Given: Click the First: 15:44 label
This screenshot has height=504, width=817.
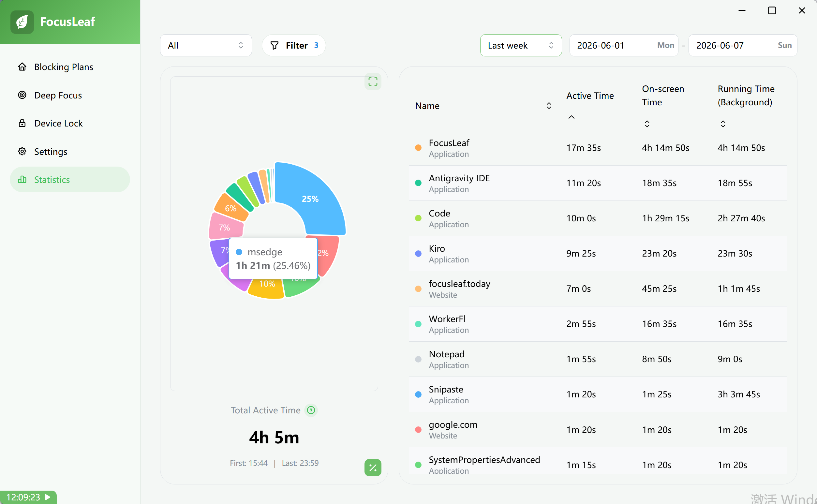Looking at the screenshot, I should pyautogui.click(x=249, y=463).
